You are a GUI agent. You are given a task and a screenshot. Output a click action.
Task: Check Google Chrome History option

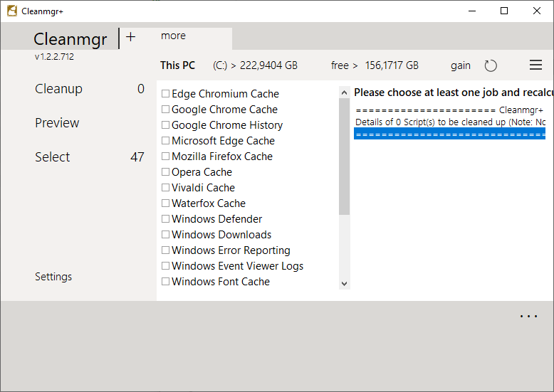(165, 125)
